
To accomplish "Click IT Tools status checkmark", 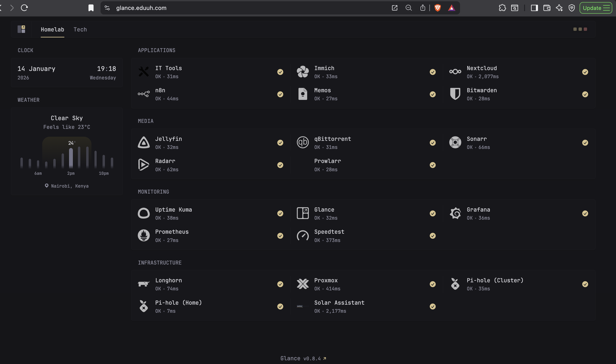I will coord(280,72).
